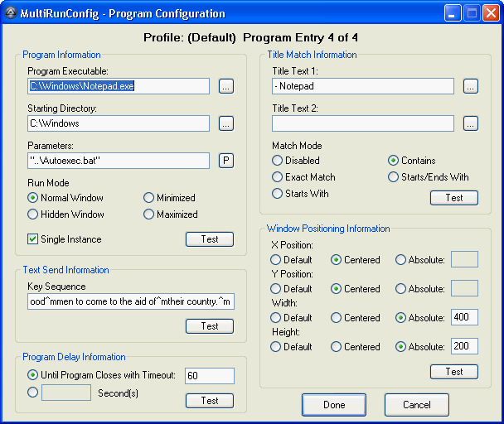Minimize the MultiRunConfig window
Screen dimensions: 504x424
pos(453,13)
